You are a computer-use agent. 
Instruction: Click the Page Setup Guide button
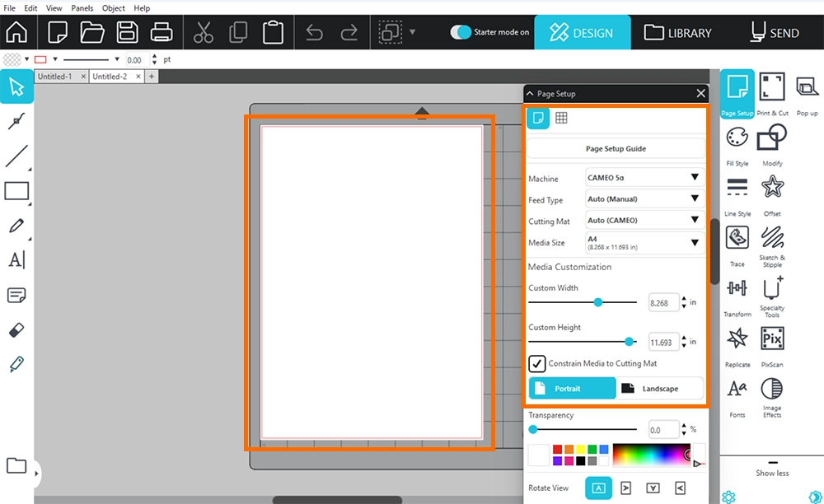tap(616, 149)
